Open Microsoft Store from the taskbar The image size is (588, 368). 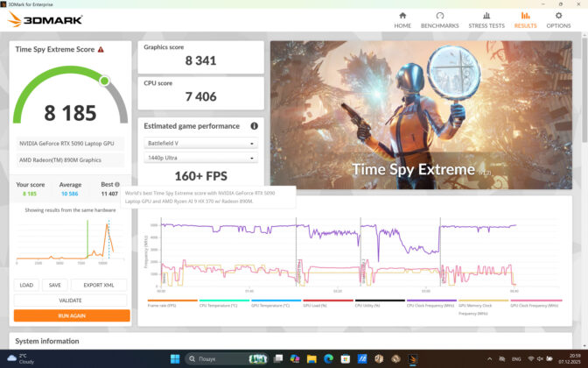346,359
